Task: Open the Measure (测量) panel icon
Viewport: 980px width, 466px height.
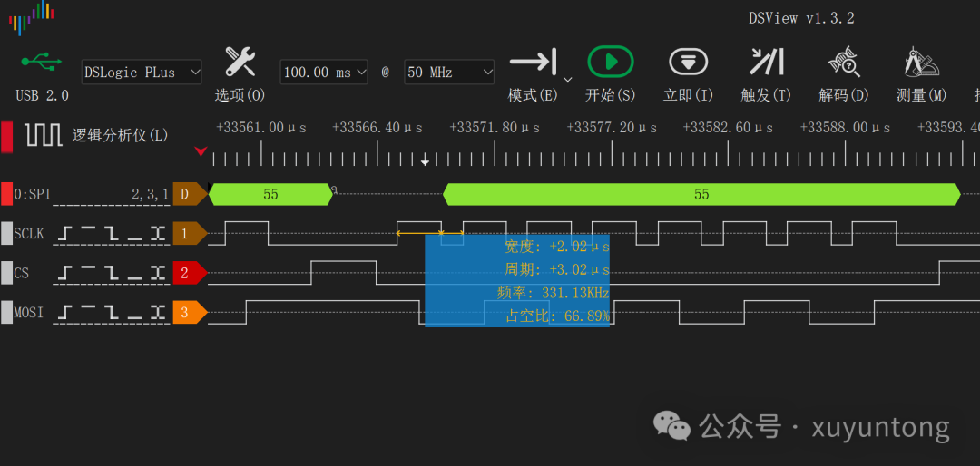Action: click(921, 62)
